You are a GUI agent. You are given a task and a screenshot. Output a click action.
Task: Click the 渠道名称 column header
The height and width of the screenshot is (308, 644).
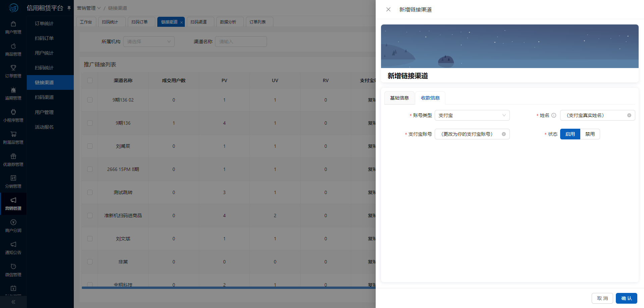tap(123, 80)
